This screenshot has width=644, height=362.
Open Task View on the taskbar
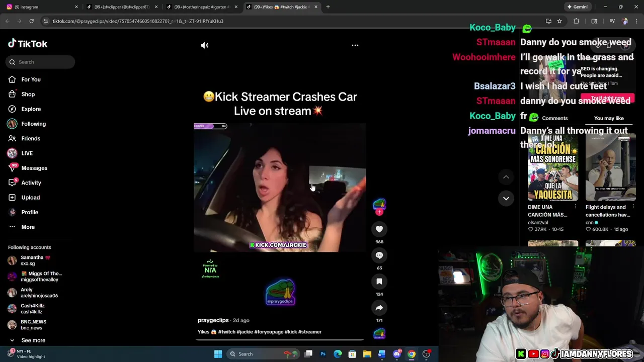[x=308, y=354]
